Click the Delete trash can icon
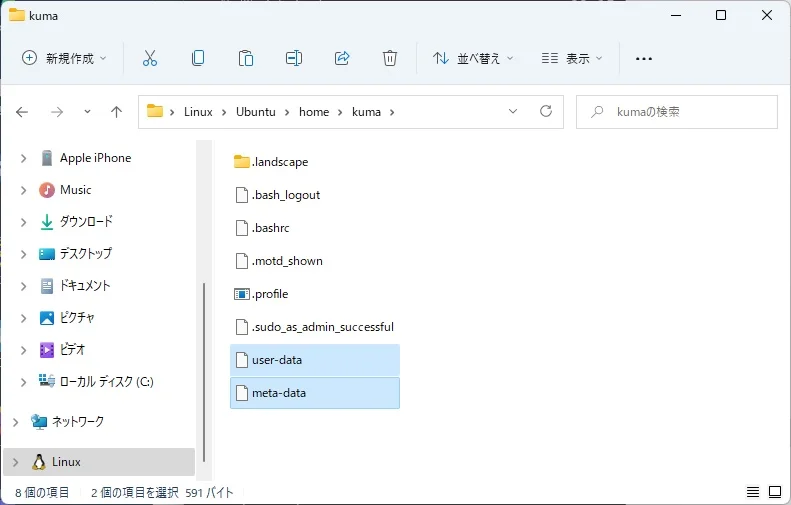 [390, 58]
